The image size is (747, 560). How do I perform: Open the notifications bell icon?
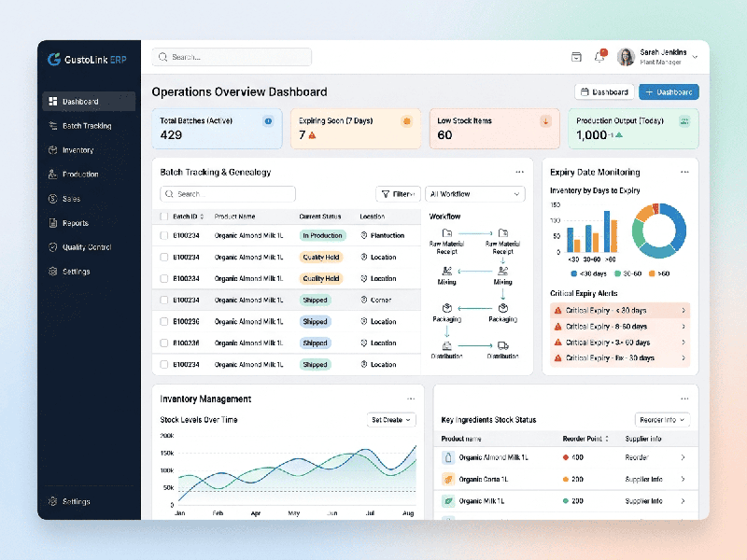pyautogui.click(x=599, y=57)
